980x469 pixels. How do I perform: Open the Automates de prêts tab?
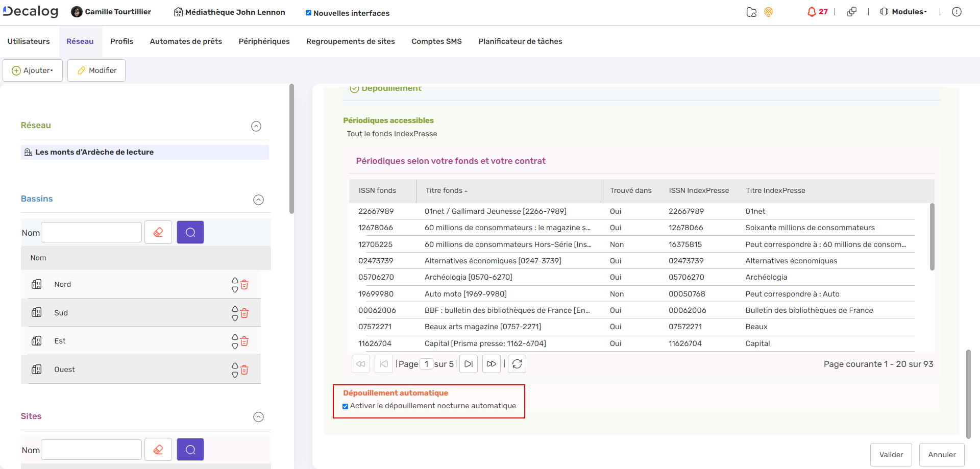tap(186, 41)
